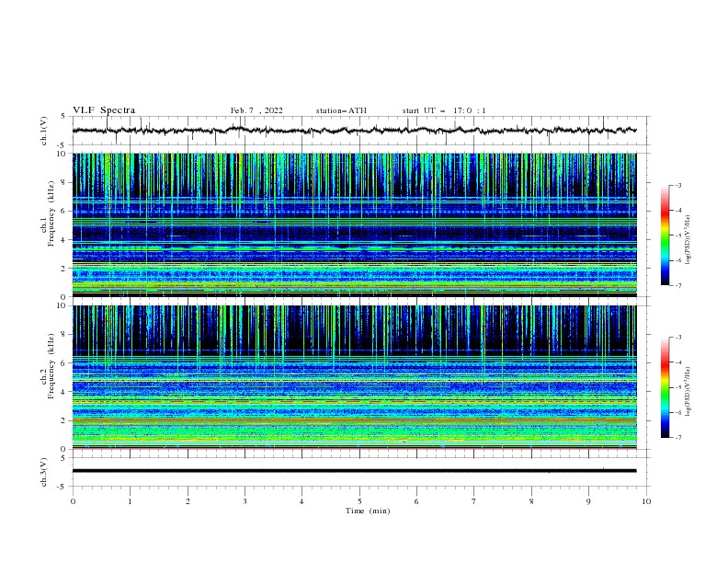Screen dimensions: 728x563
Task: Click the "ch.3(V)" waveform axis label
Action: (x=44, y=472)
